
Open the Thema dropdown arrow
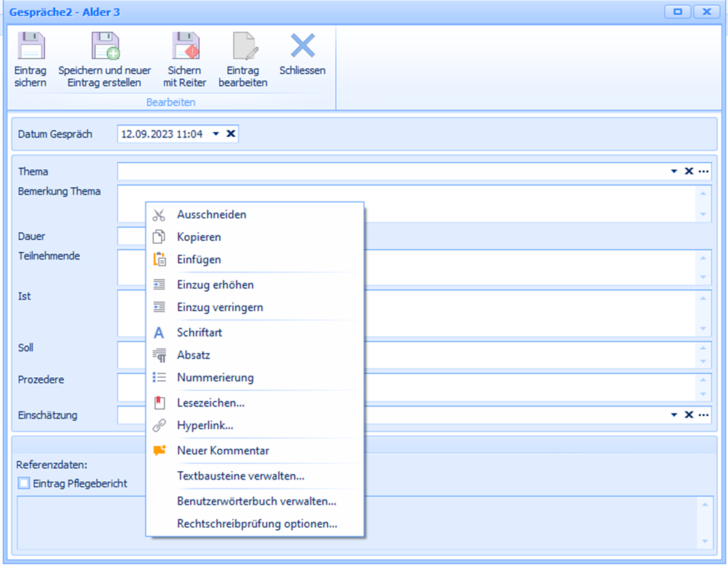point(674,171)
